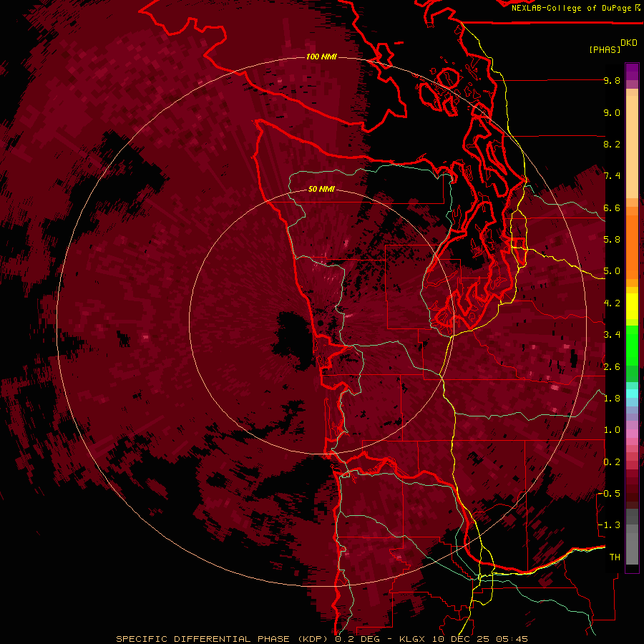Click the 9.0 value on color scale
Image resolution: width=644 pixels, height=644 pixels.
click(612, 112)
